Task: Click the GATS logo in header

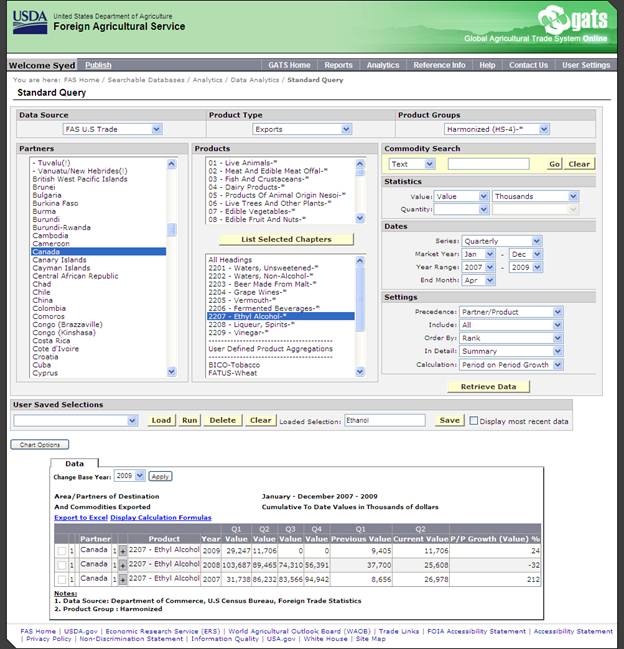Action: click(573, 19)
